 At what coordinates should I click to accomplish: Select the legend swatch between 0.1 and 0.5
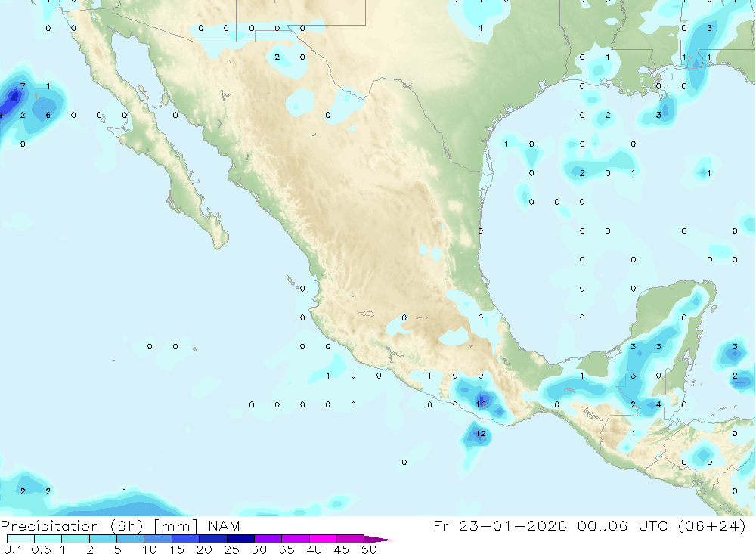[x=20, y=539]
